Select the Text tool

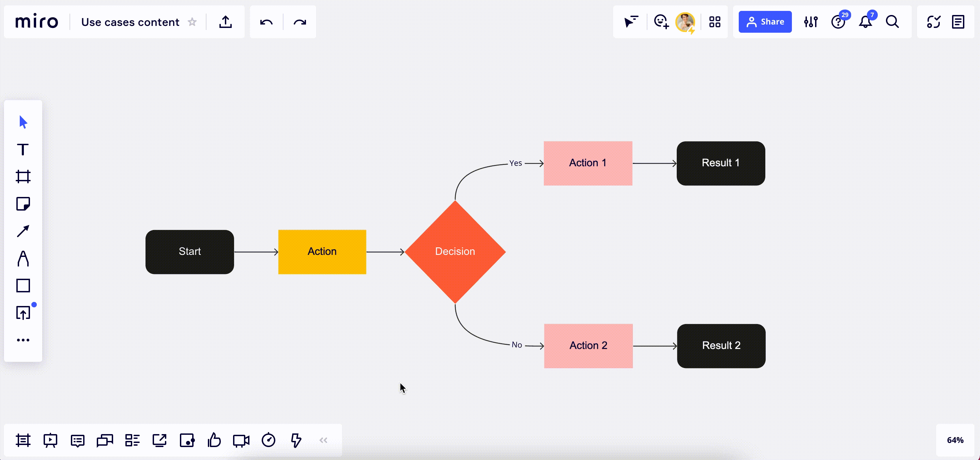pyautogui.click(x=23, y=150)
